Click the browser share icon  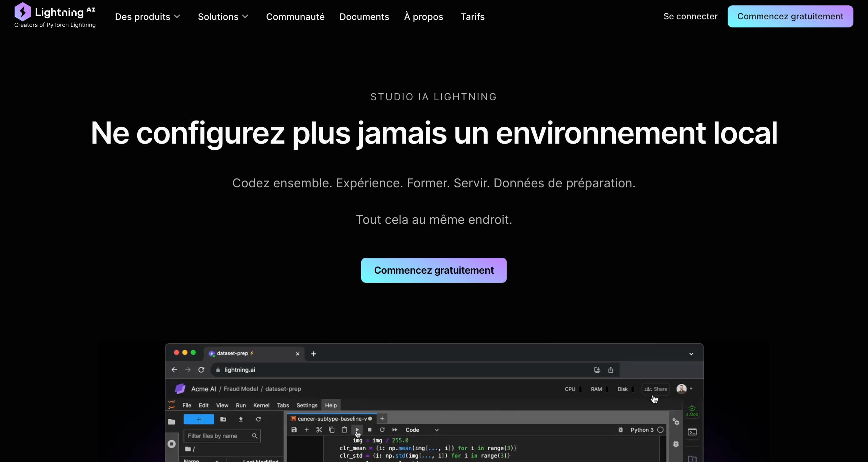pyautogui.click(x=611, y=370)
